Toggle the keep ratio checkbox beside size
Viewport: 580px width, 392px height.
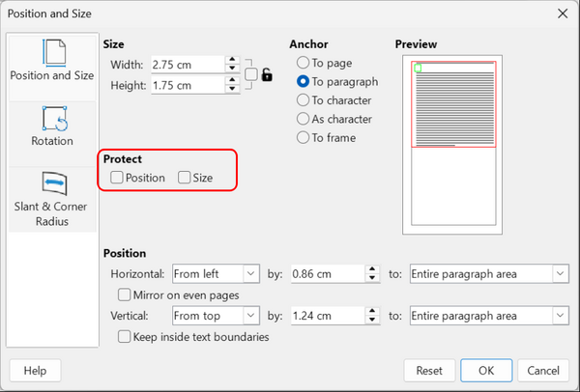pos(251,74)
